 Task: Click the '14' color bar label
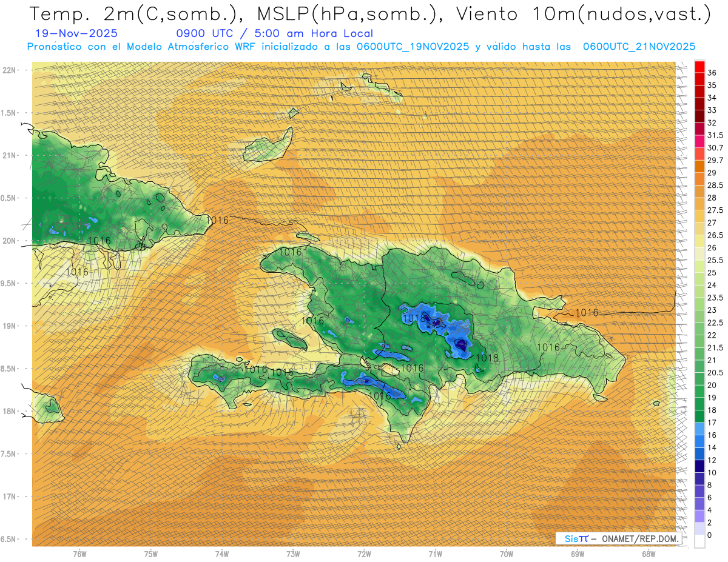[712, 447]
